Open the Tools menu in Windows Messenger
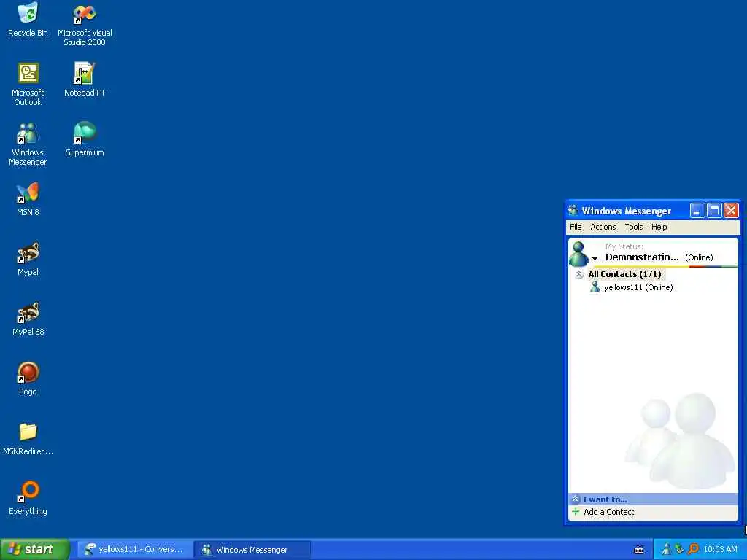747x560 pixels. click(634, 227)
